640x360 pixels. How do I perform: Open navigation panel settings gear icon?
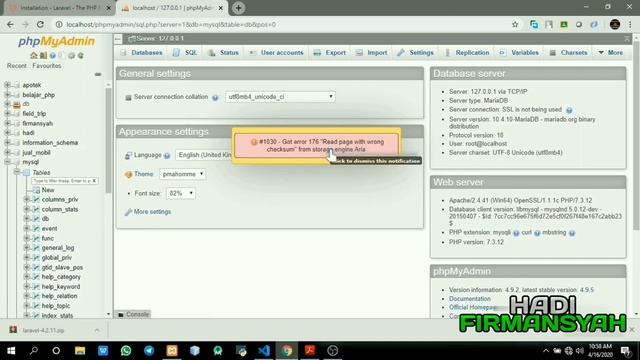pyautogui.click(x=71, y=56)
